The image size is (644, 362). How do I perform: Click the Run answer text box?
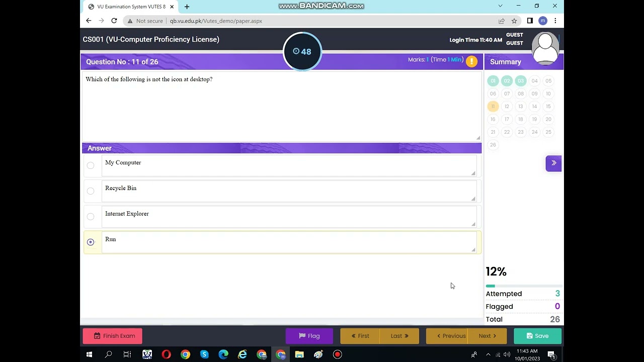[289, 242]
